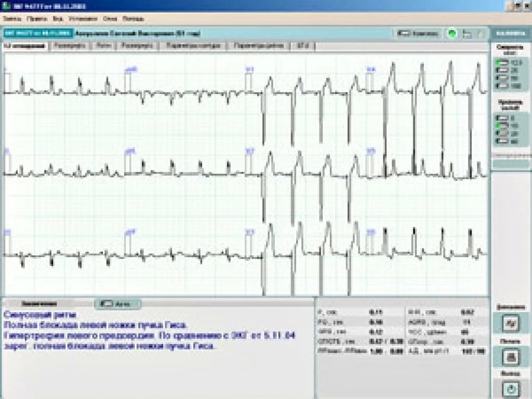Select sensitivity 20 mm/mV option
532x399 pixels.
click(x=507, y=134)
